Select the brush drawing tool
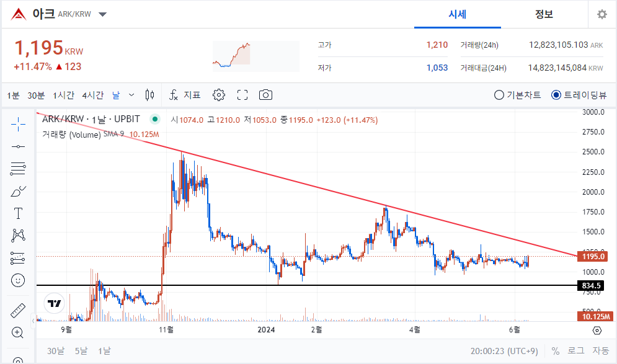Viewport: 617px width, 364px height. [18, 192]
